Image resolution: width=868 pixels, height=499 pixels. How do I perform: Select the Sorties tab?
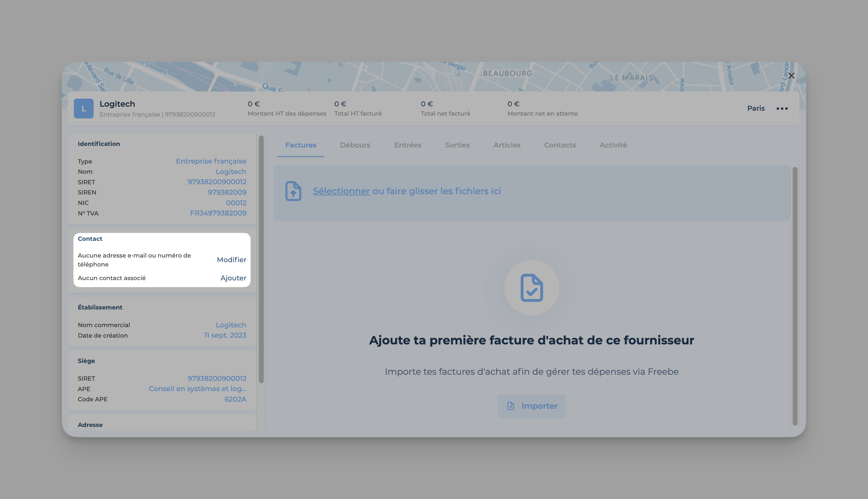pos(457,145)
